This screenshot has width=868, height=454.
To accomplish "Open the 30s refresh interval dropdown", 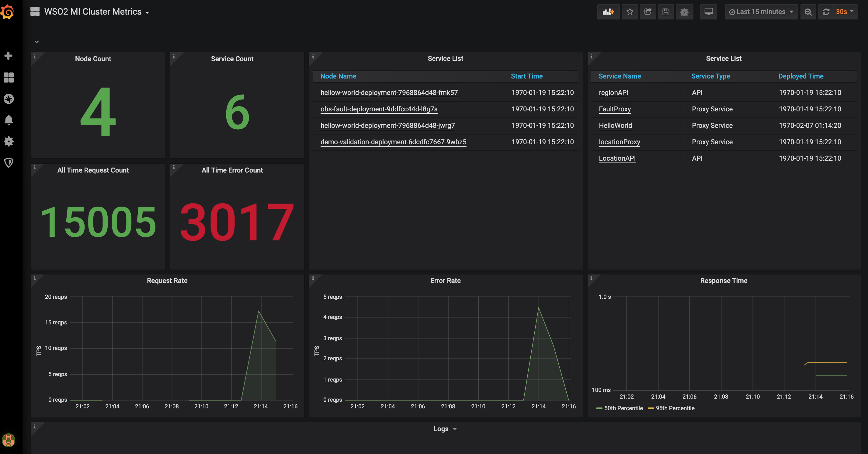I will coord(844,12).
